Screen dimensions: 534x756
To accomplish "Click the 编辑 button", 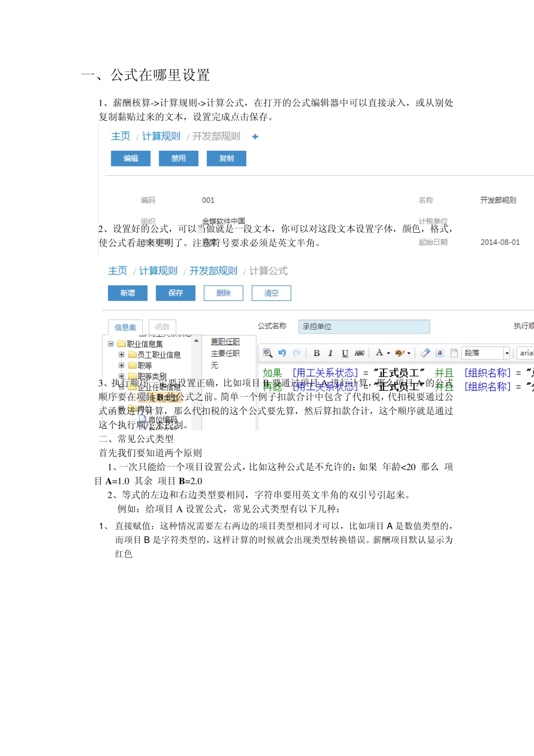I will pyautogui.click(x=130, y=159).
